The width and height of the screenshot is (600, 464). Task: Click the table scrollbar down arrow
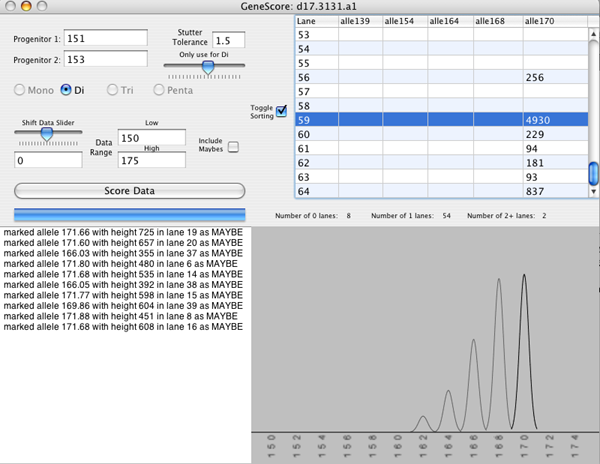[x=593, y=192]
